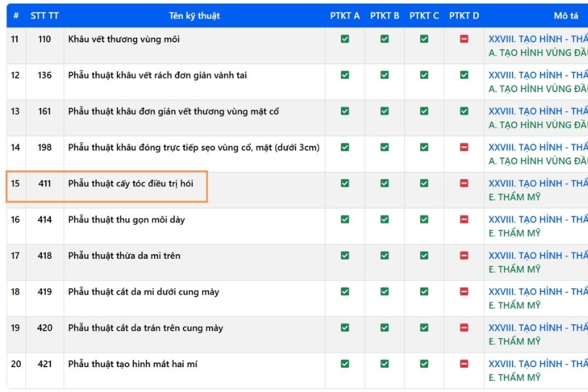588x392 pixels.
Task: Click red minus PTKT D icon for row 419
Action: pyautogui.click(x=464, y=291)
